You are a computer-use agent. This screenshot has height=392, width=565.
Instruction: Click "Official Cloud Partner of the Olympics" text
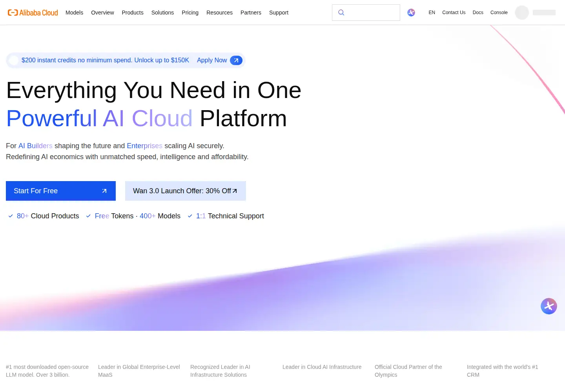click(408, 371)
